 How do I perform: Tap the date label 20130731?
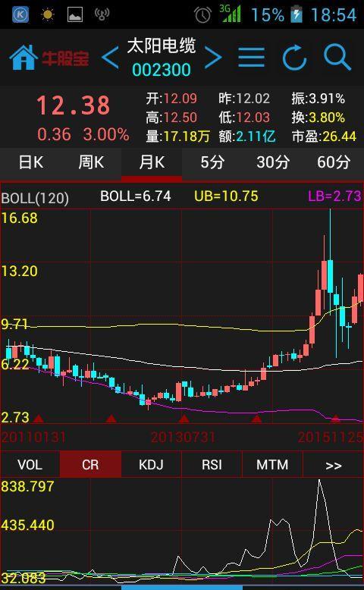tap(183, 438)
